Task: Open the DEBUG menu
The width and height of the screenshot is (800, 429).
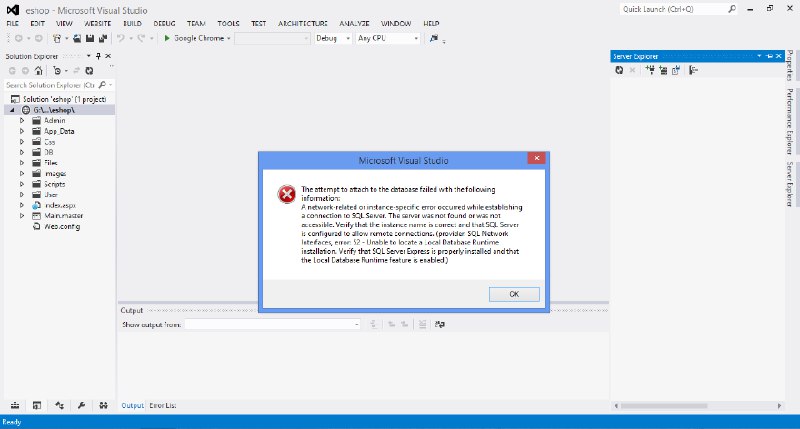Action: [164, 23]
